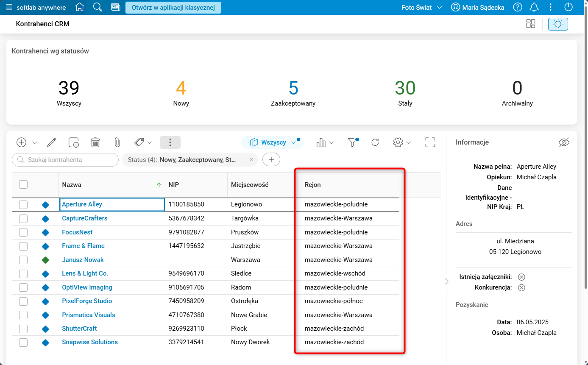Check the ShutterCraft row checkbox
This screenshot has height=365, width=588.
(23, 329)
